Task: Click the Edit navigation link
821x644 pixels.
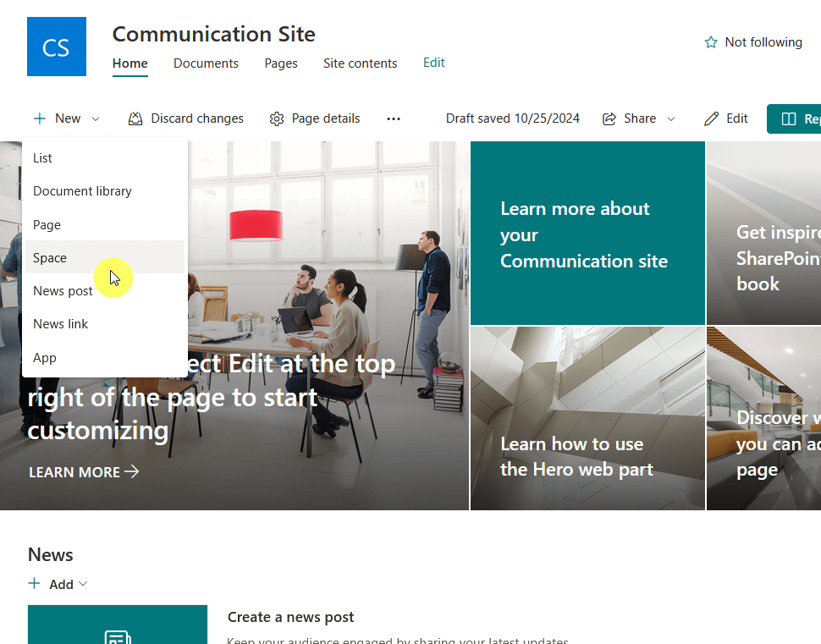Action: [434, 63]
